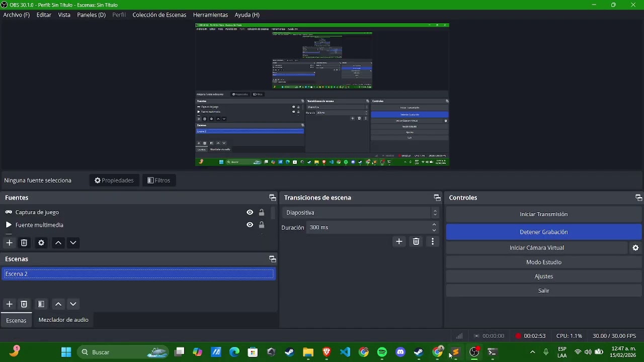Open the Herramientas menu

coord(211,15)
